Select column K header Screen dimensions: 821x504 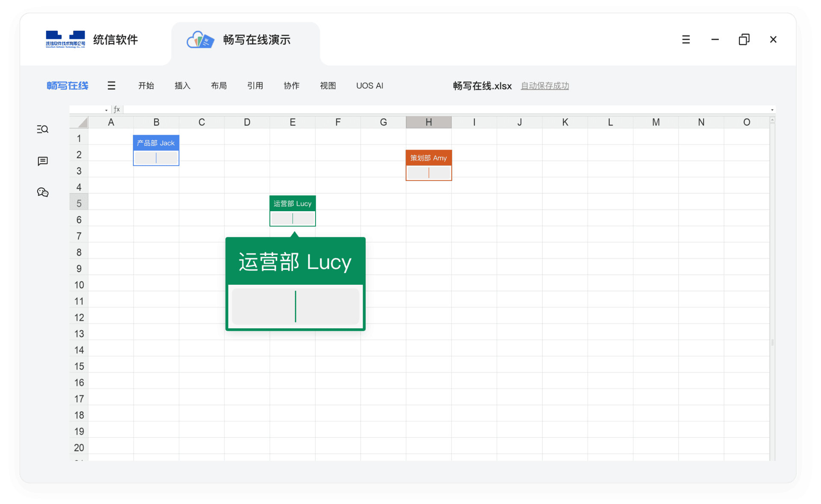click(x=565, y=122)
